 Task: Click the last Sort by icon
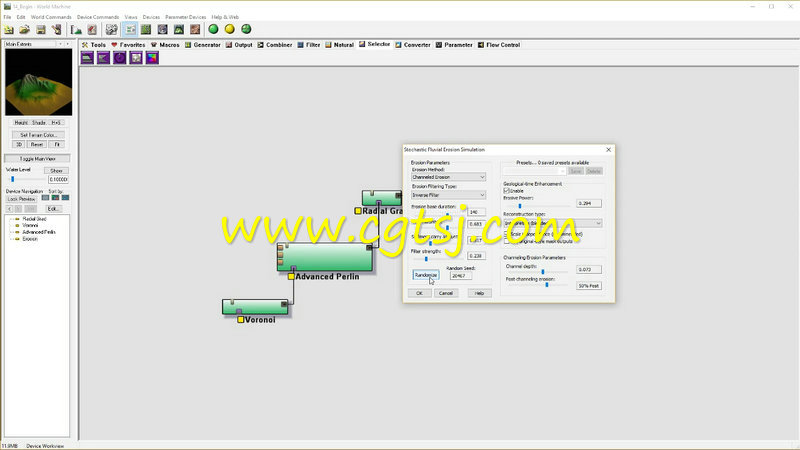click(x=65, y=198)
